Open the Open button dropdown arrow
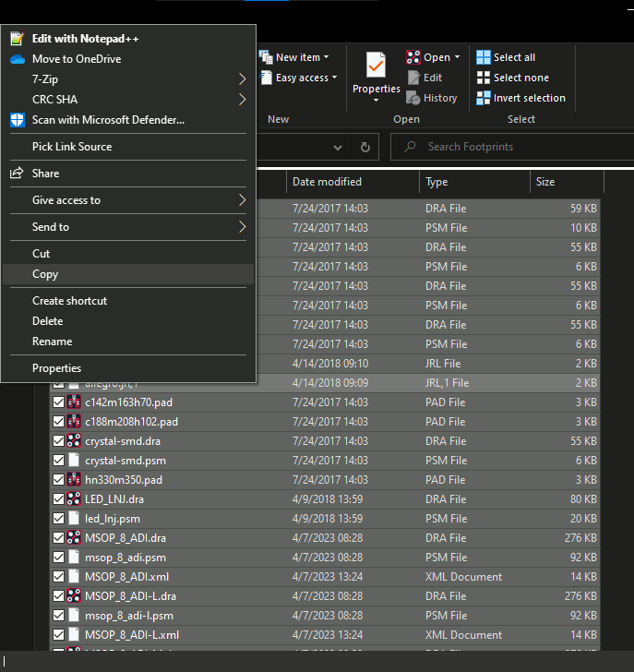The height and width of the screenshot is (672, 634). coord(457,57)
